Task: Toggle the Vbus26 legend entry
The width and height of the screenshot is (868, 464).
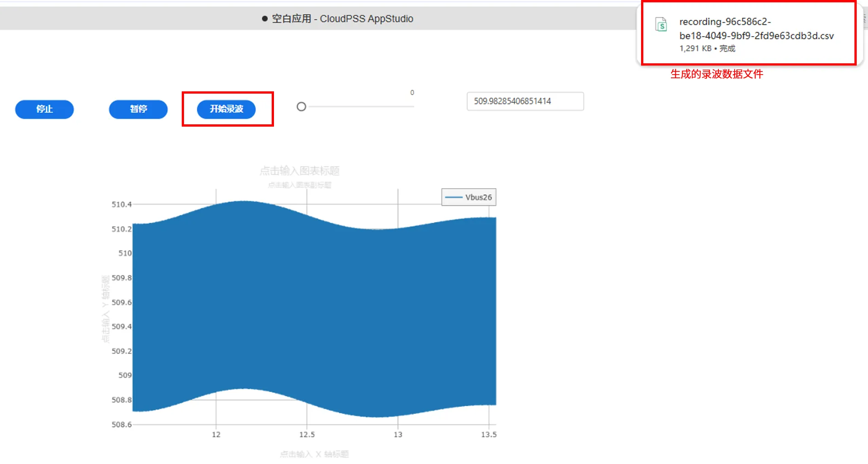Action: pyautogui.click(x=469, y=197)
